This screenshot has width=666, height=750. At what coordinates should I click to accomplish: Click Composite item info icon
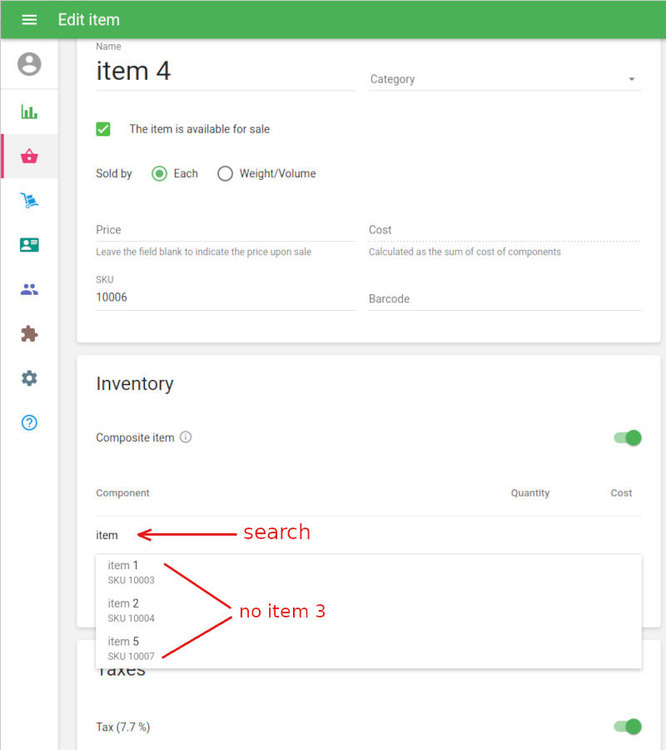coord(186,438)
